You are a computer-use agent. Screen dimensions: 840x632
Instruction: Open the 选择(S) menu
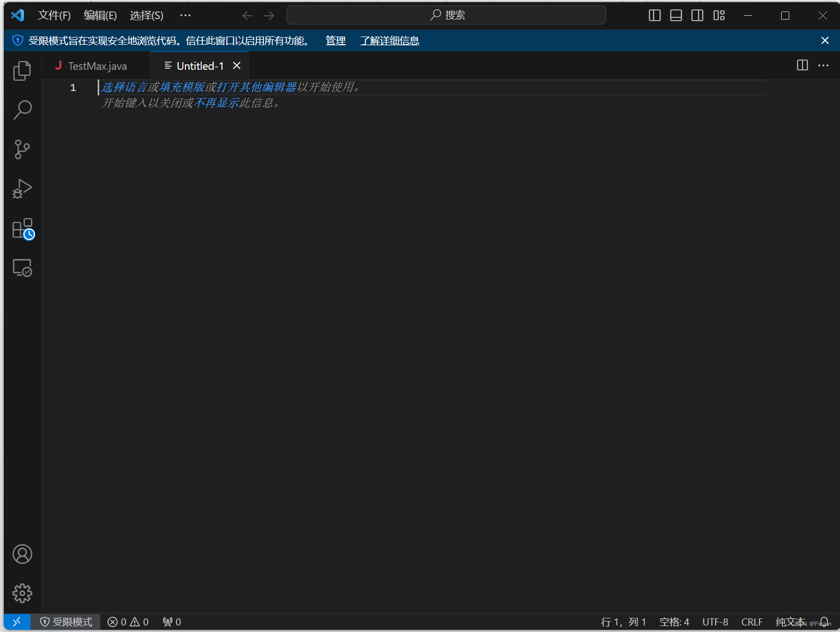(147, 15)
